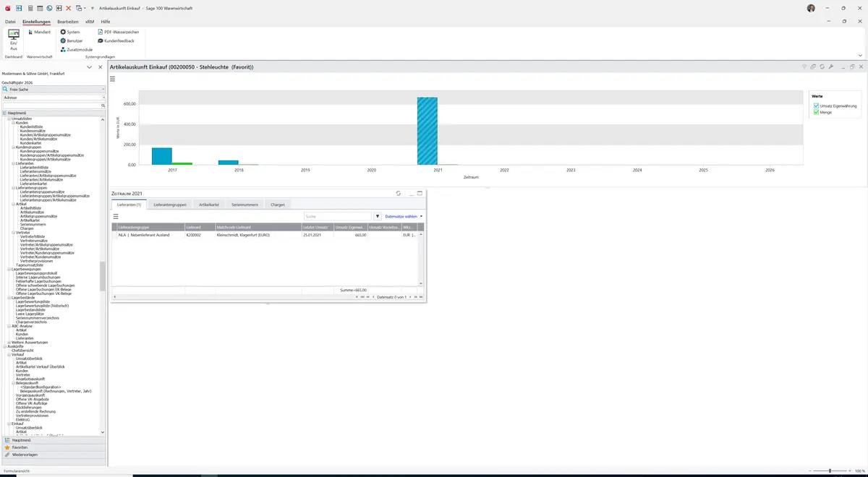The image size is (868, 477).
Task: Click sidebar search input field
Action: (51, 106)
